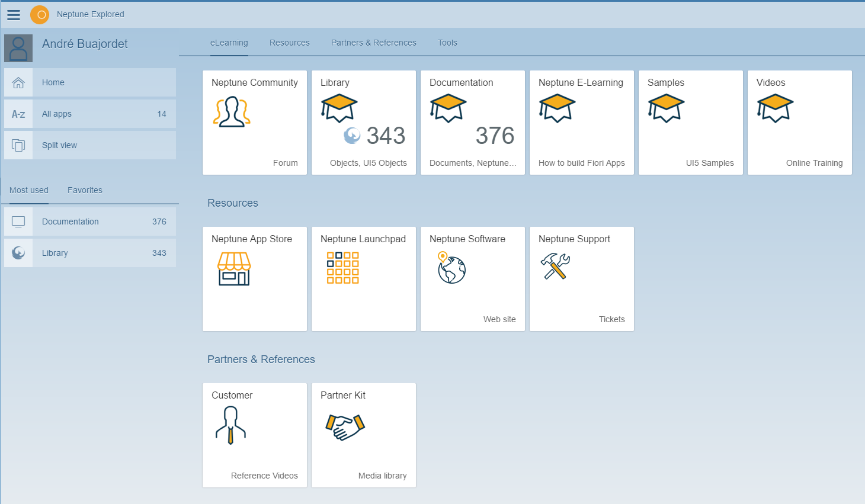Image resolution: width=865 pixels, height=504 pixels.
Task: Click the graduation cap icon on the Library tile
Action: pyautogui.click(x=339, y=108)
